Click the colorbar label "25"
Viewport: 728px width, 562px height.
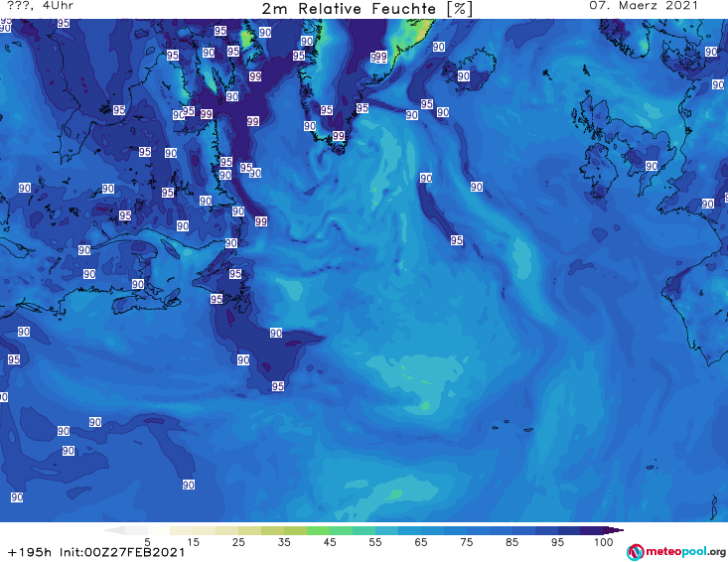pos(238,542)
